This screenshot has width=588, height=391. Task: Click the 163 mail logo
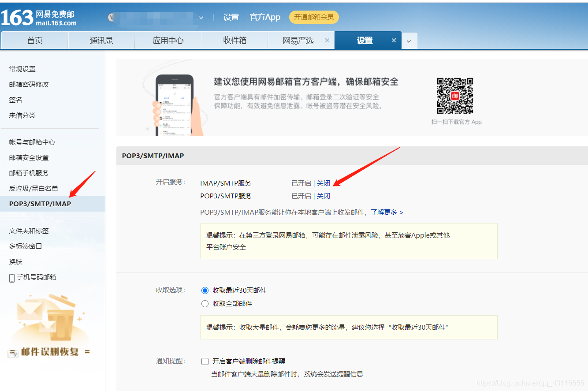pyautogui.click(x=26, y=17)
